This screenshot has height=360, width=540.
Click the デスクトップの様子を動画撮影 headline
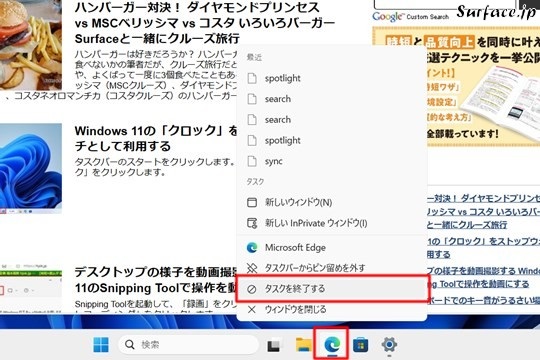pyautogui.click(x=156, y=280)
